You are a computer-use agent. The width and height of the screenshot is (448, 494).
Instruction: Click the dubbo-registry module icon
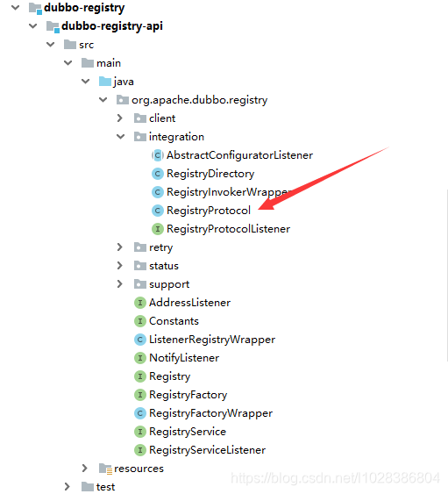click(x=35, y=8)
